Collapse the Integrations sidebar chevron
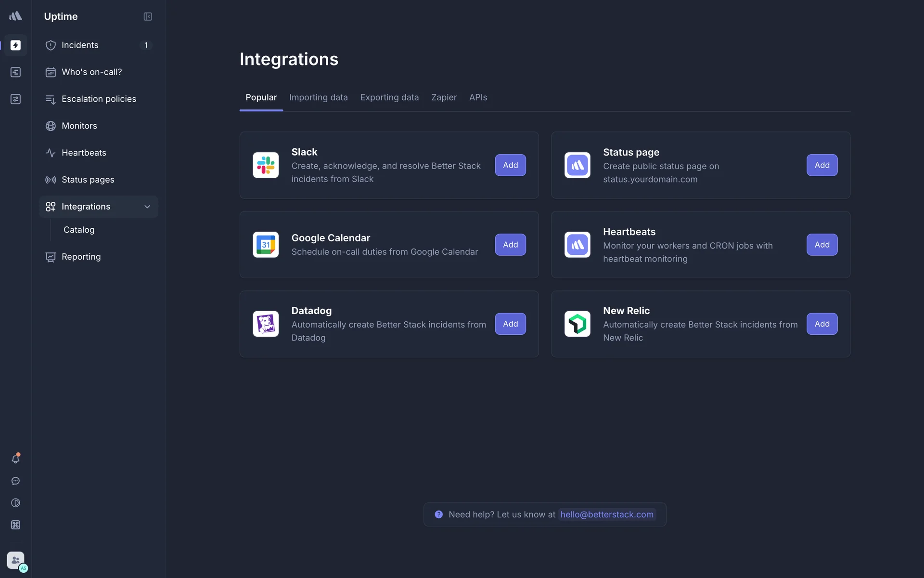 pos(147,207)
